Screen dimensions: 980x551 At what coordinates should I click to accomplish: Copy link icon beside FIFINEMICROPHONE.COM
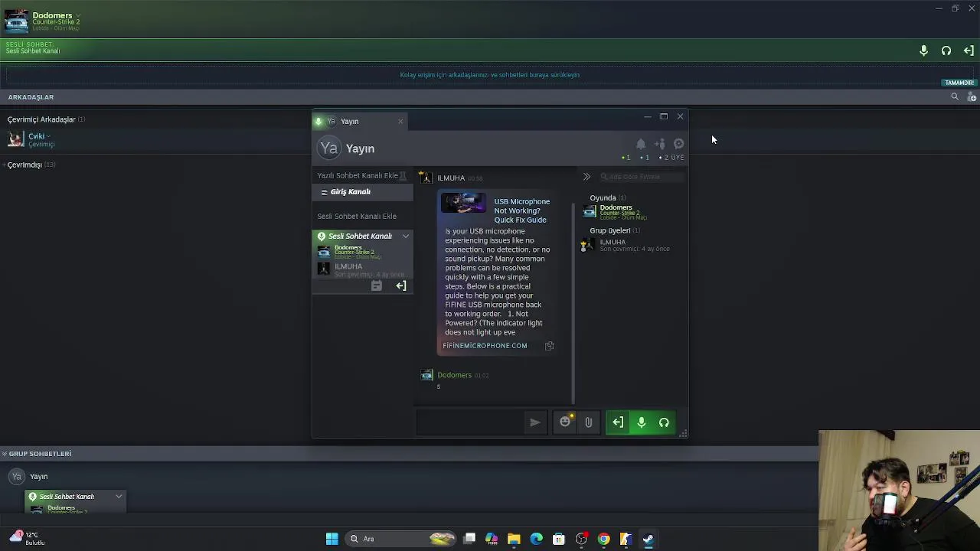(x=549, y=346)
